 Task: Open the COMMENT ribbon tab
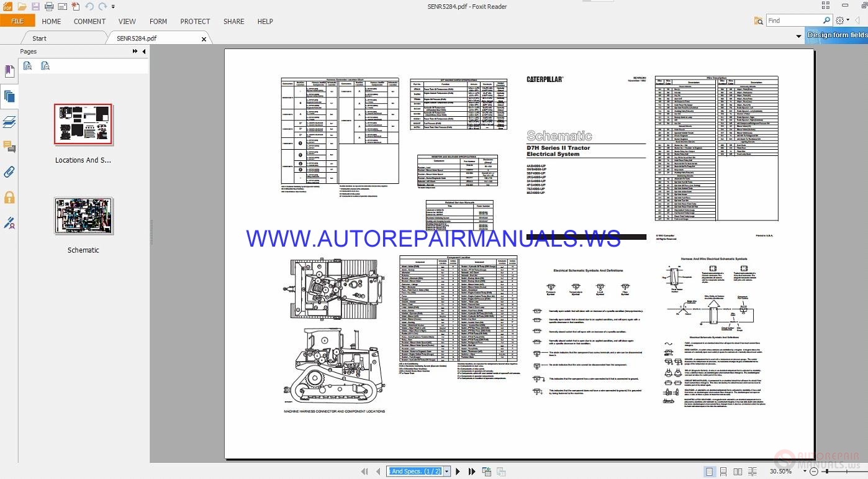tap(89, 21)
